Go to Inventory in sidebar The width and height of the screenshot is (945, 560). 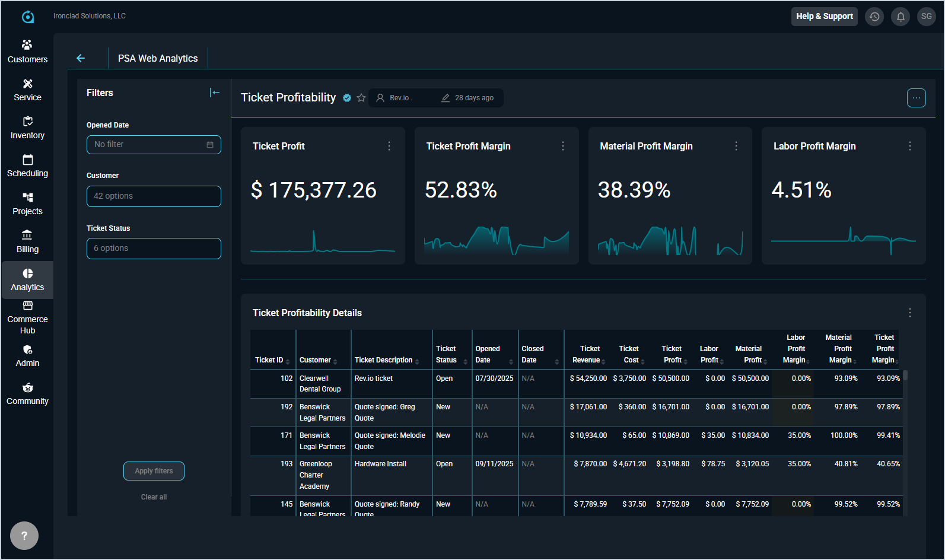pos(27,128)
